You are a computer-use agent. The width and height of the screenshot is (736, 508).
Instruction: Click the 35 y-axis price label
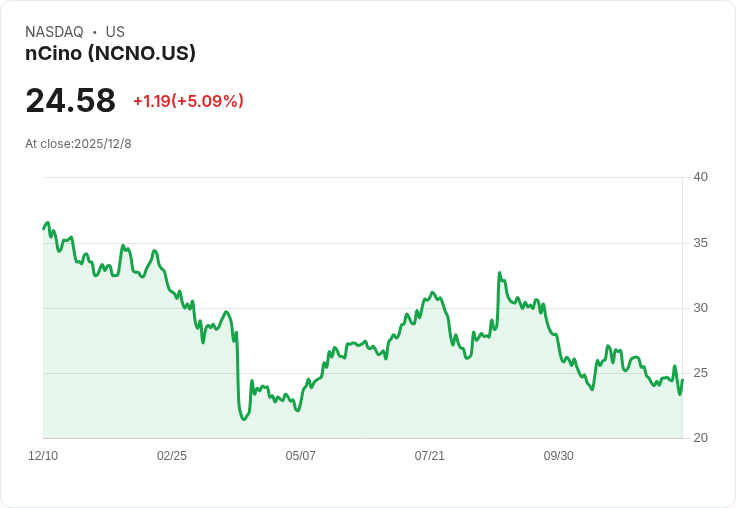pos(700,243)
